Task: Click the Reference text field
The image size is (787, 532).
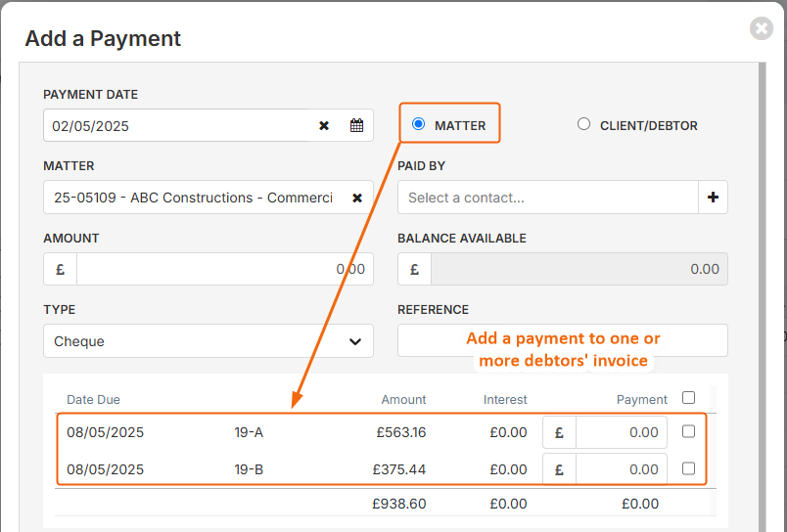Action: [563, 340]
